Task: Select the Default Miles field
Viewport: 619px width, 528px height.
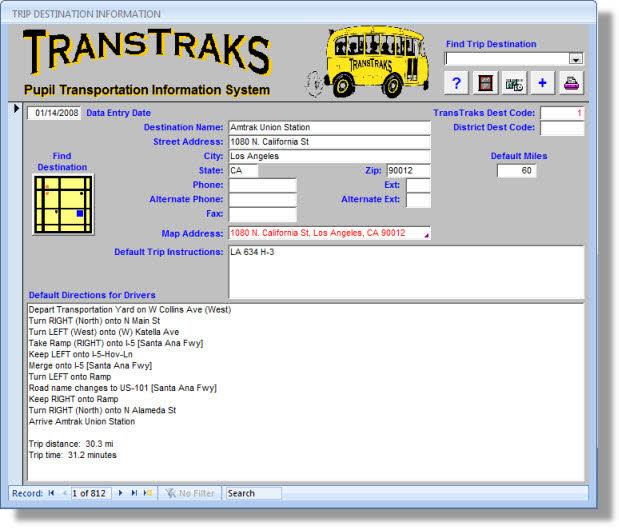Action: [516, 171]
